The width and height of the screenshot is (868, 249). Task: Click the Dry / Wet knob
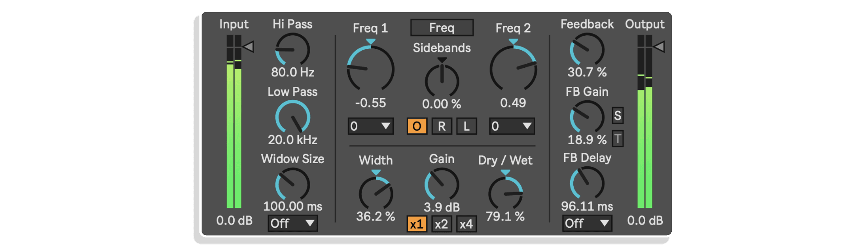pyautogui.click(x=505, y=193)
